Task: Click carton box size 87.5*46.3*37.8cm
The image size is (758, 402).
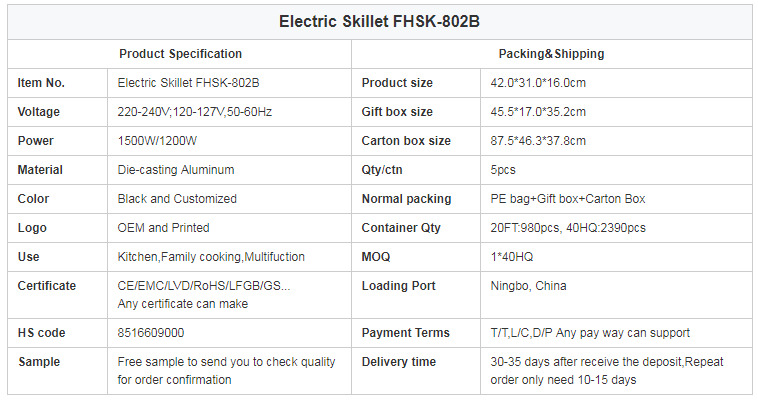Action: click(x=538, y=141)
